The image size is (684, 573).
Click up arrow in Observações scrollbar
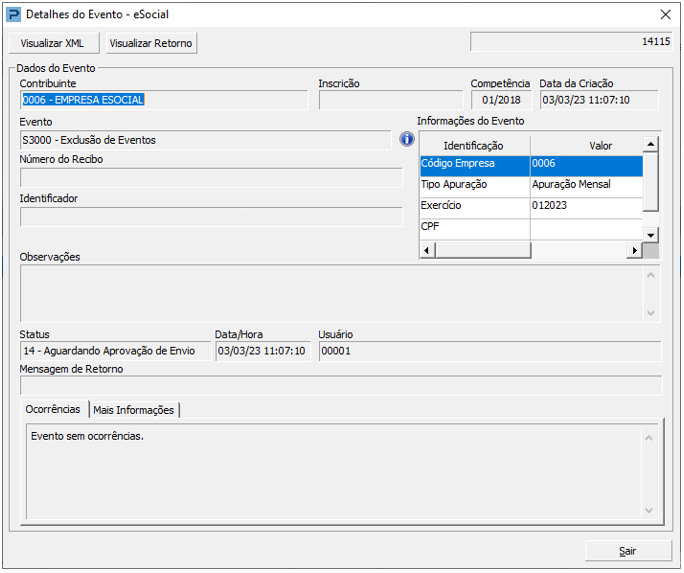click(650, 275)
